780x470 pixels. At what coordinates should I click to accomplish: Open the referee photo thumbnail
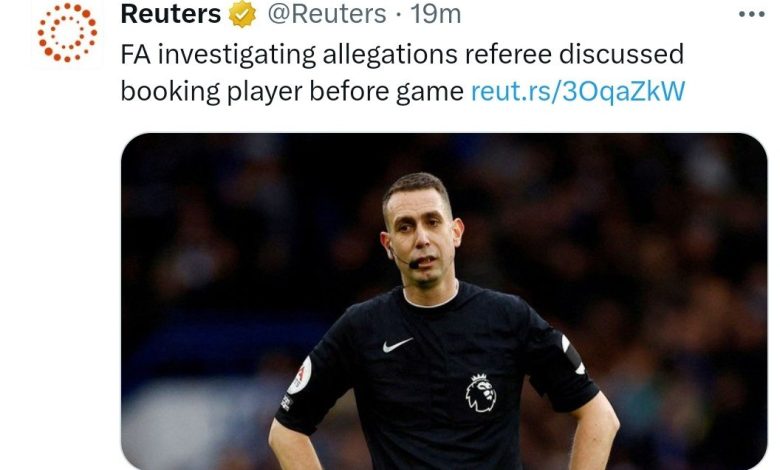point(444,301)
